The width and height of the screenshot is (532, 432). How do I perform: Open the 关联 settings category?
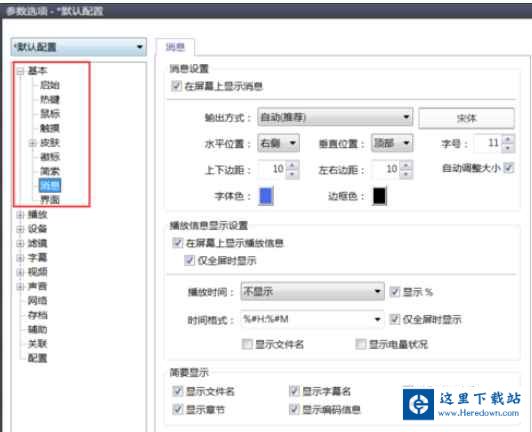coord(37,344)
